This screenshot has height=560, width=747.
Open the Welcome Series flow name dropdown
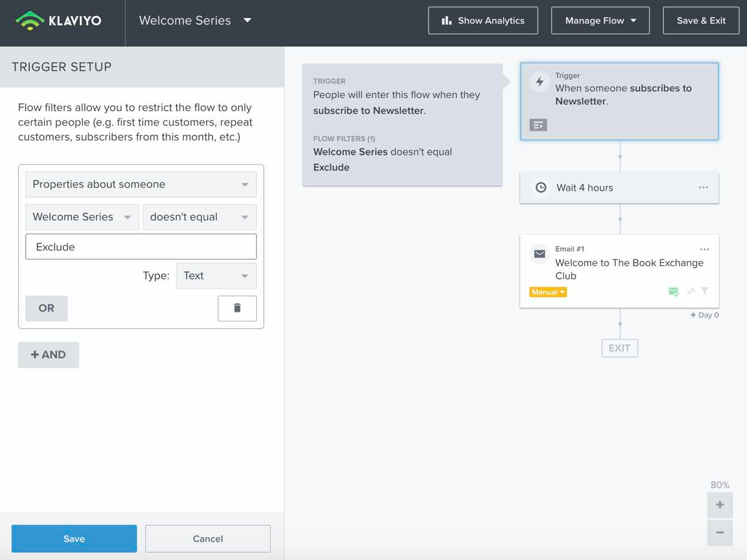click(195, 21)
